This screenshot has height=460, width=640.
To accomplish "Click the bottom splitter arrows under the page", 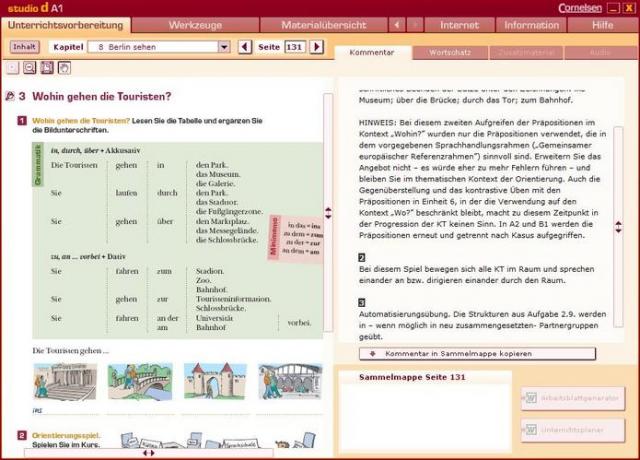I will click(x=148, y=453).
